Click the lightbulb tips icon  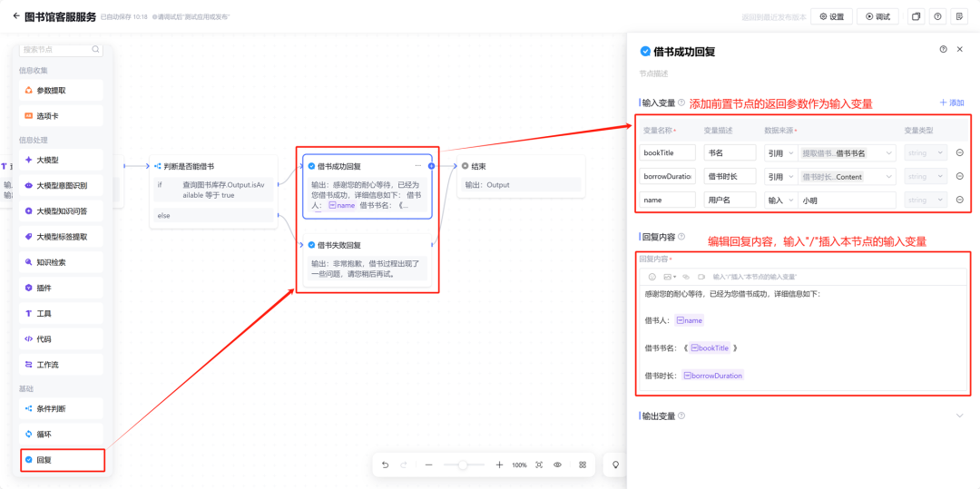point(615,465)
